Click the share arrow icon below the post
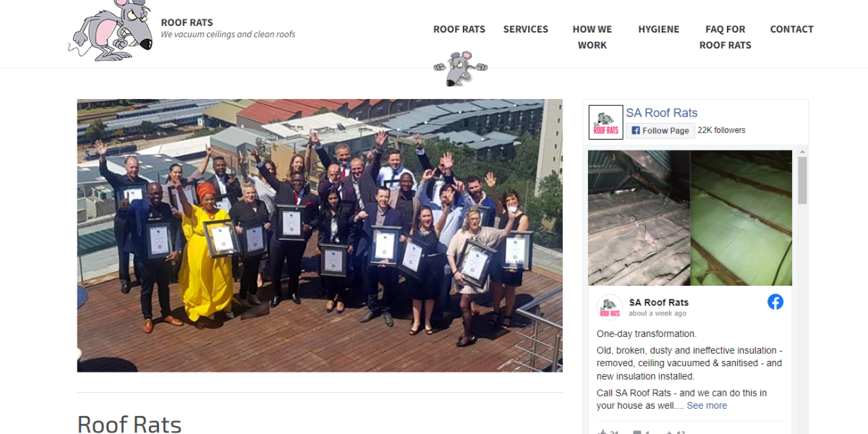 tap(670, 433)
